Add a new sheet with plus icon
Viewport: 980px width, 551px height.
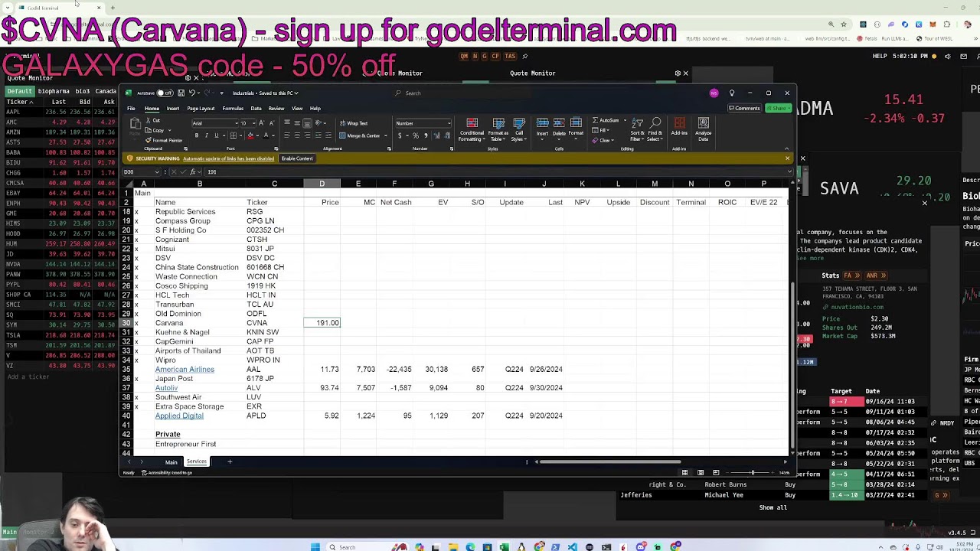tap(229, 462)
